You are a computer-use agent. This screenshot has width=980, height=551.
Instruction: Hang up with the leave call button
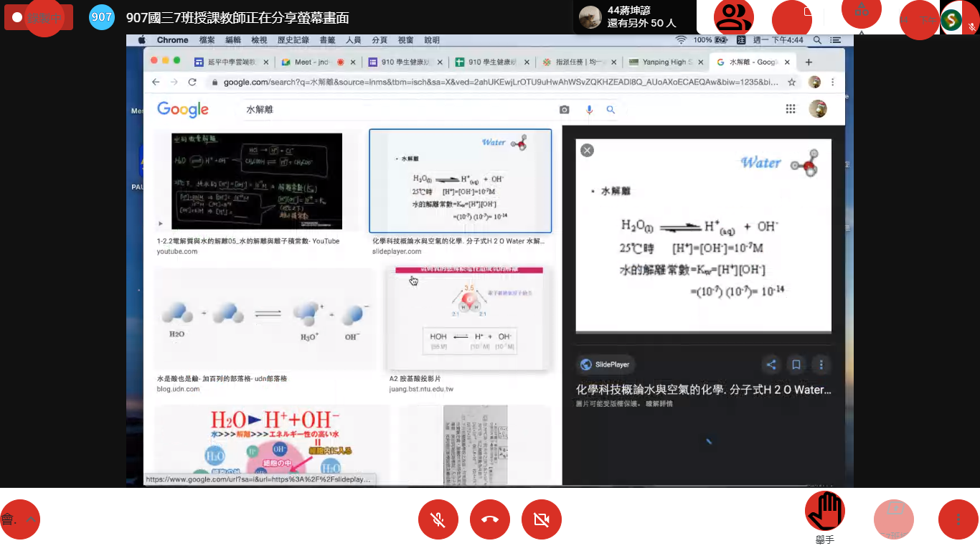(490, 519)
